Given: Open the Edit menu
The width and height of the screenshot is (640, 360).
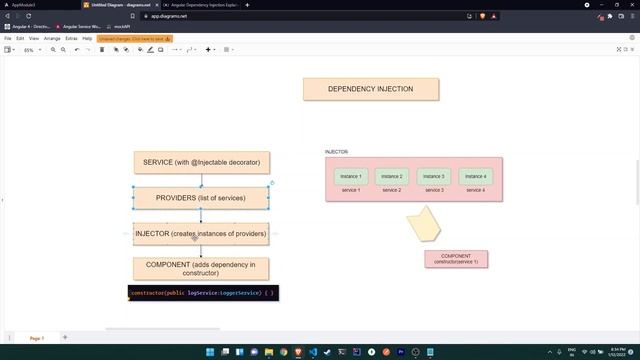Looking at the screenshot, I should tap(20, 38).
